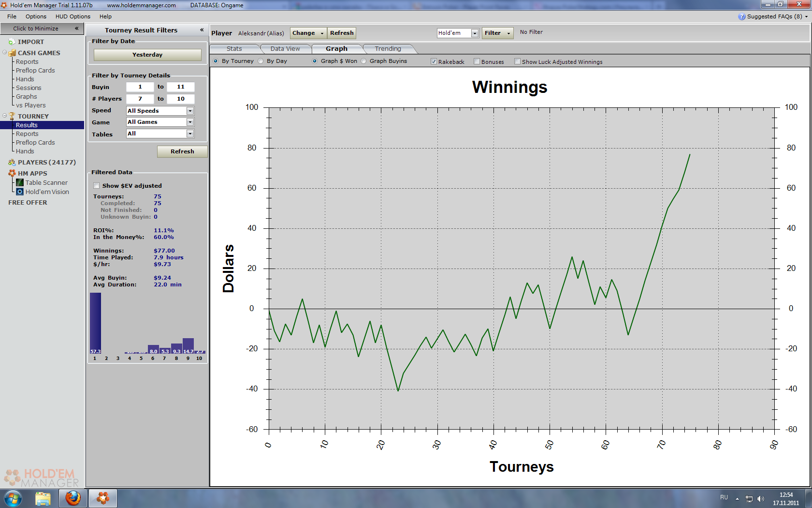The height and width of the screenshot is (508, 812).
Task: Check Show $EV adjusted option
Action: [x=97, y=186]
